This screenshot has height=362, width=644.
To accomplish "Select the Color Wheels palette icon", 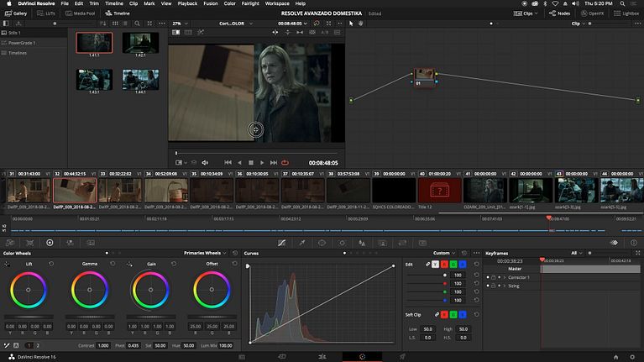I will coord(50,243).
